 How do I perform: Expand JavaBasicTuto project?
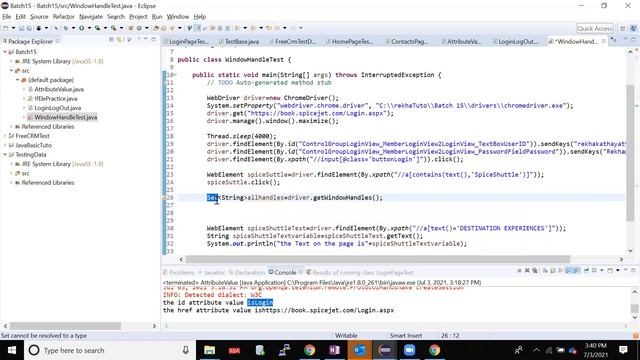click(x=5, y=145)
